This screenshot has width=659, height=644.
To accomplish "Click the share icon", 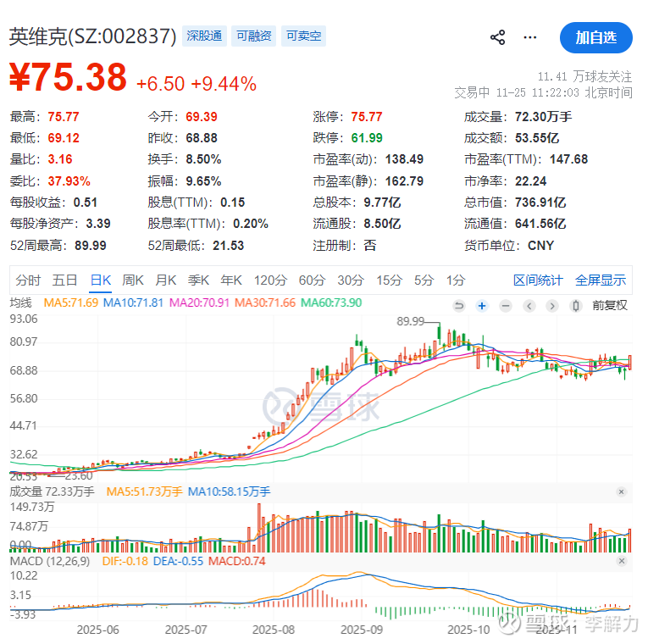I will (x=497, y=37).
